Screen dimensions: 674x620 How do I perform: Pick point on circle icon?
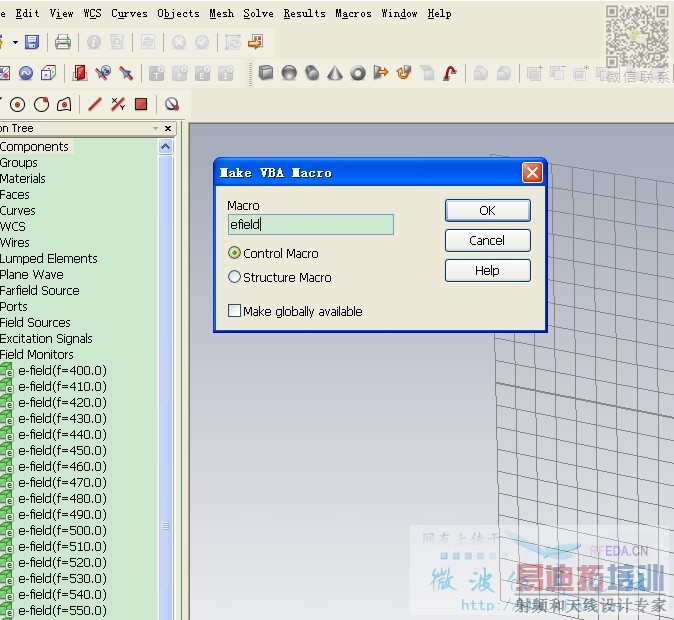(41, 104)
